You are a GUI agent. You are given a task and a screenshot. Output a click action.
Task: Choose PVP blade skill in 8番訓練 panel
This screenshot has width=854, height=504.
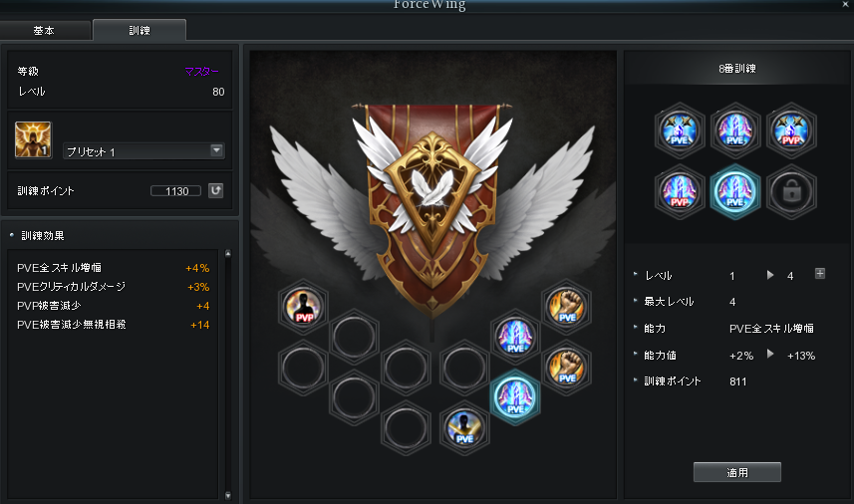(x=680, y=192)
